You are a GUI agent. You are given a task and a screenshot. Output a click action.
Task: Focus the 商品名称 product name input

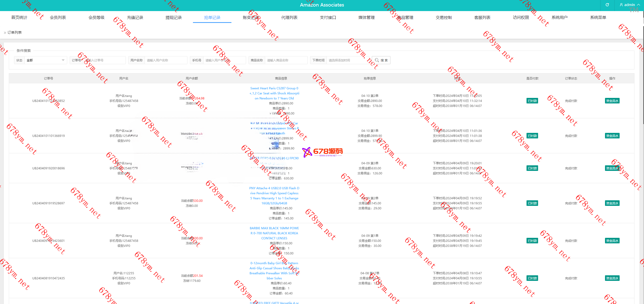tap(286, 60)
